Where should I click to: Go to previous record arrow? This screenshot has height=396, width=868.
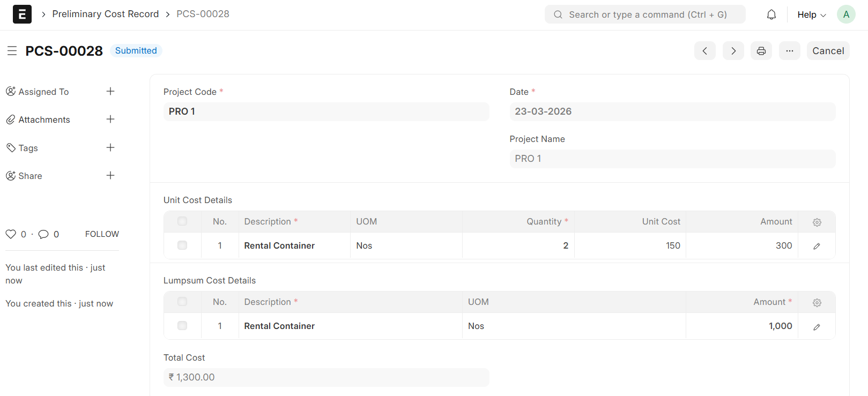pyautogui.click(x=704, y=51)
